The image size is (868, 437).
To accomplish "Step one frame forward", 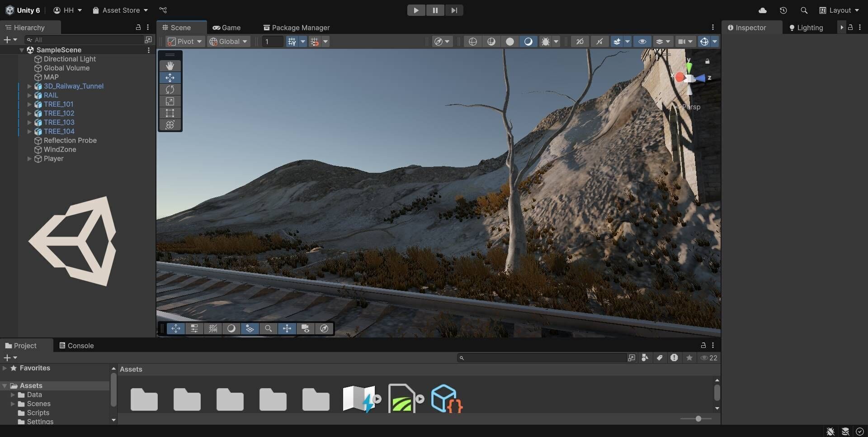I will coord(454,10).
